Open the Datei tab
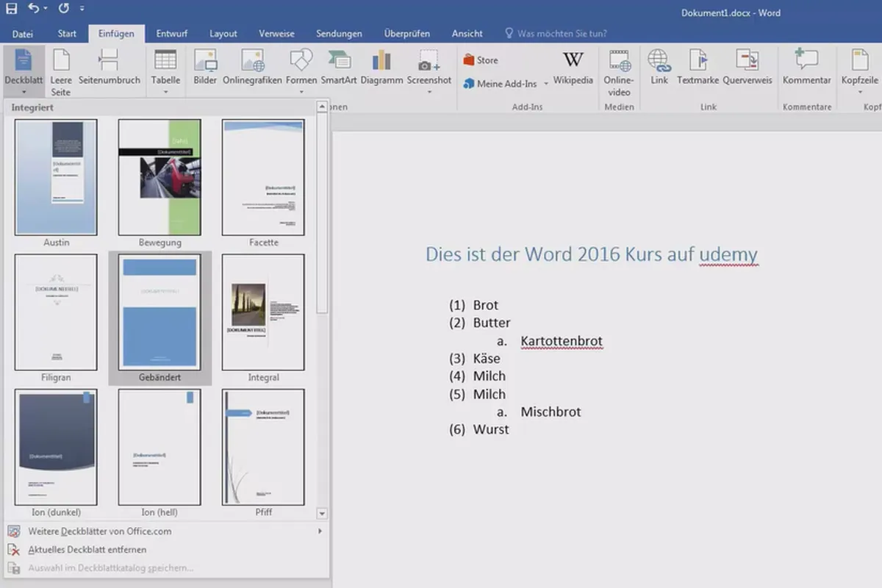 (x=22, y=33)
